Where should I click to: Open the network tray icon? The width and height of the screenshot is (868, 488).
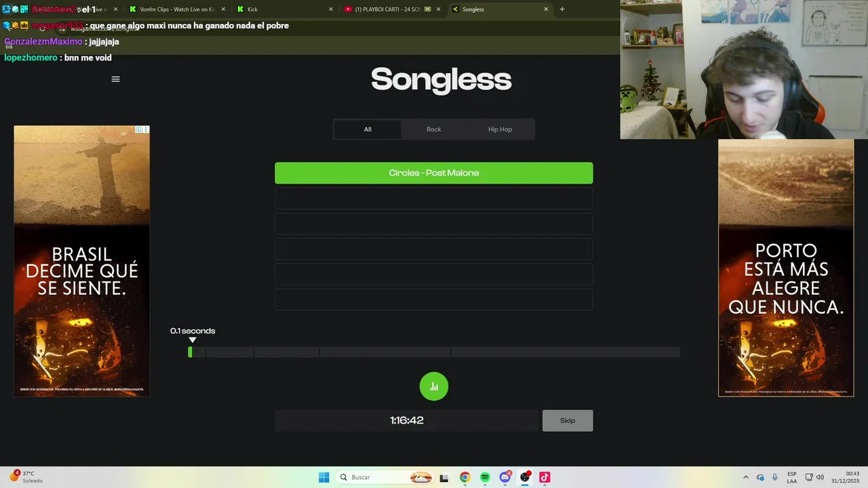point(809,477)
